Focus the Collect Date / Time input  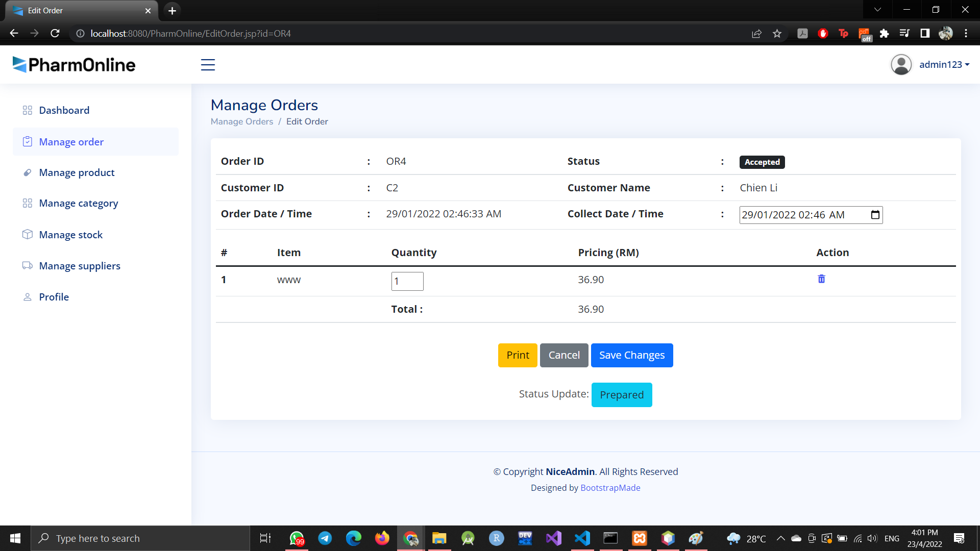click(x=811, y=215)
